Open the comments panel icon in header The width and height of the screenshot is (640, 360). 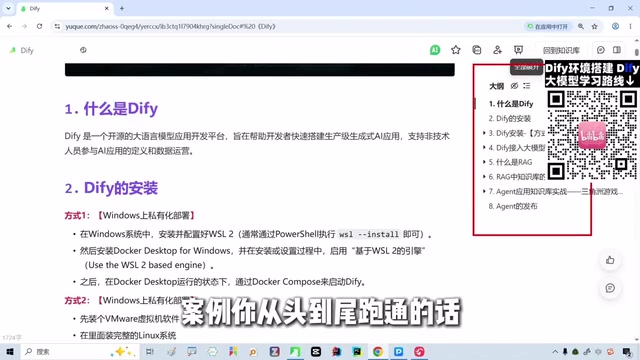(600, 50)
